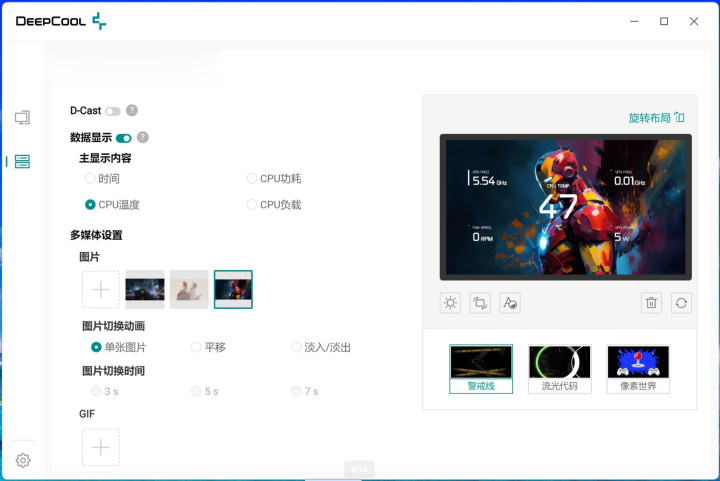Click the 主显示内容 heading
720x481 pixels.
(x=106, y=158)
